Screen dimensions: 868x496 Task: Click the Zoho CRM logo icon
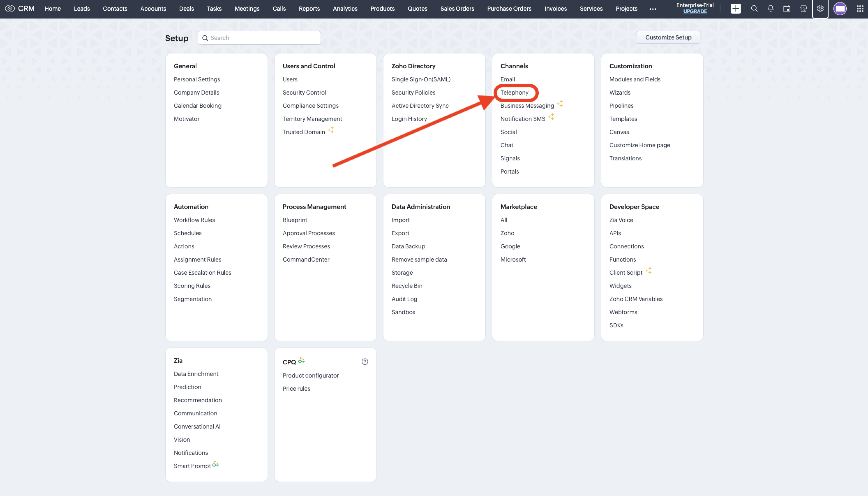click(10, 8)
